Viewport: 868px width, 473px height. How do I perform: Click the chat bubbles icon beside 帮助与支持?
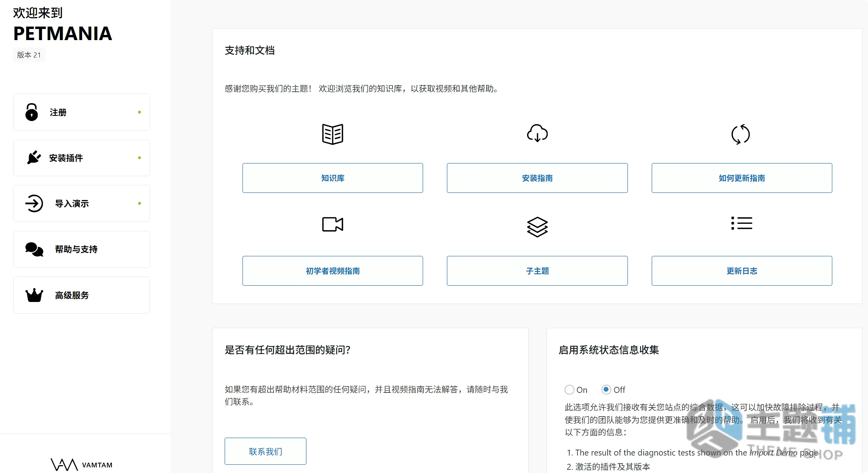(34, 249)
